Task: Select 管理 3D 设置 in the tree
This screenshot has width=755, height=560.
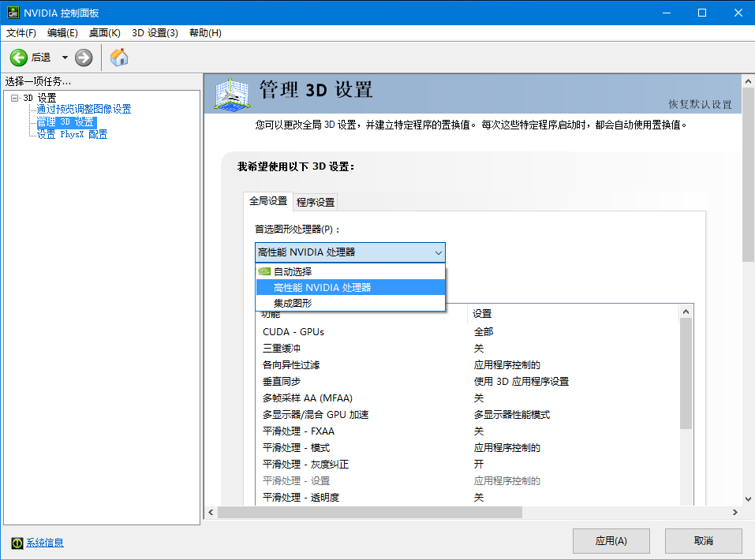Action: [x=66, y=121]
